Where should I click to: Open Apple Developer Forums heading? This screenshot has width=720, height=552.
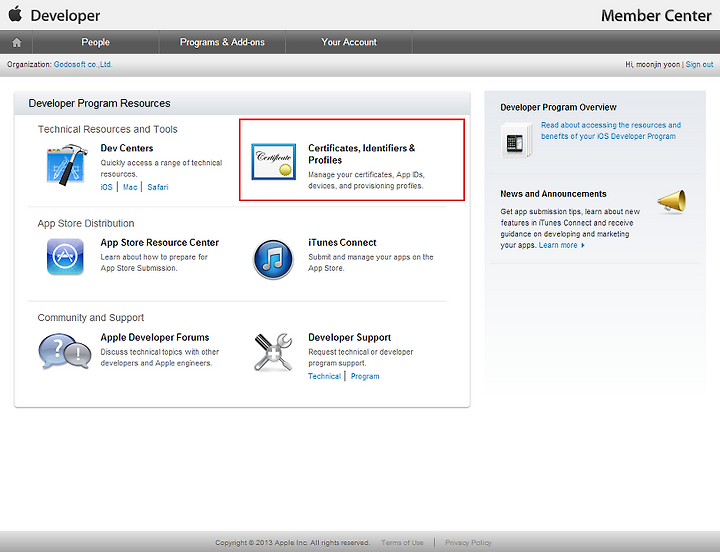click(155, 338)
